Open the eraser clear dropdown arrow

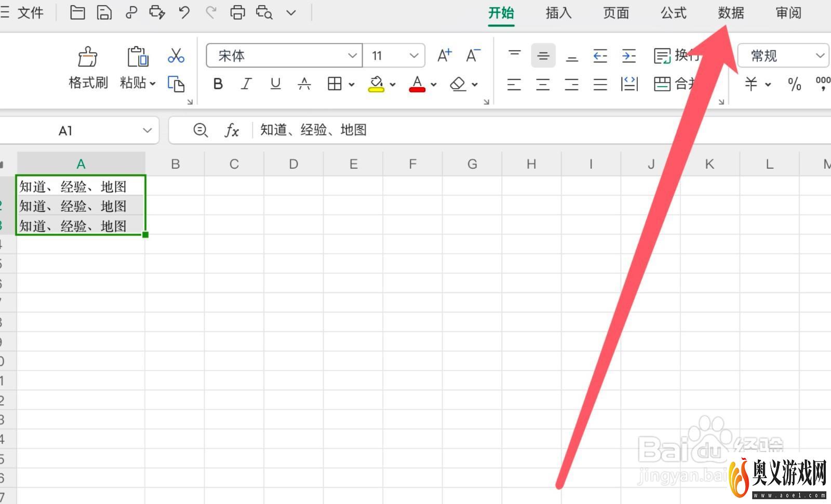point(475,84)
